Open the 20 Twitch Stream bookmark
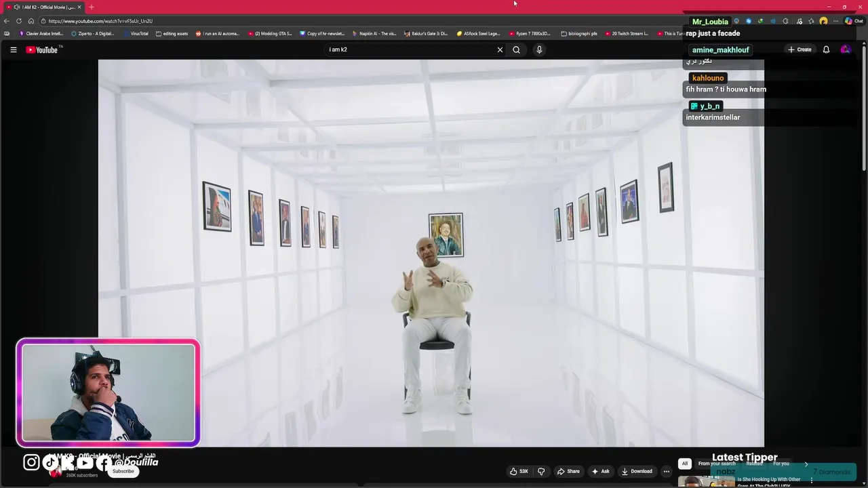This screenshot has height=488, width=868. [x=627, y=33]
